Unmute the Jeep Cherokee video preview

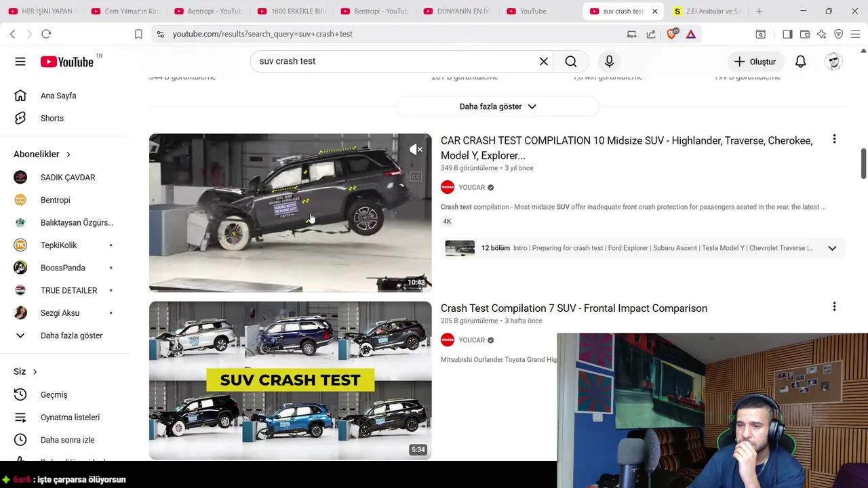416,150
